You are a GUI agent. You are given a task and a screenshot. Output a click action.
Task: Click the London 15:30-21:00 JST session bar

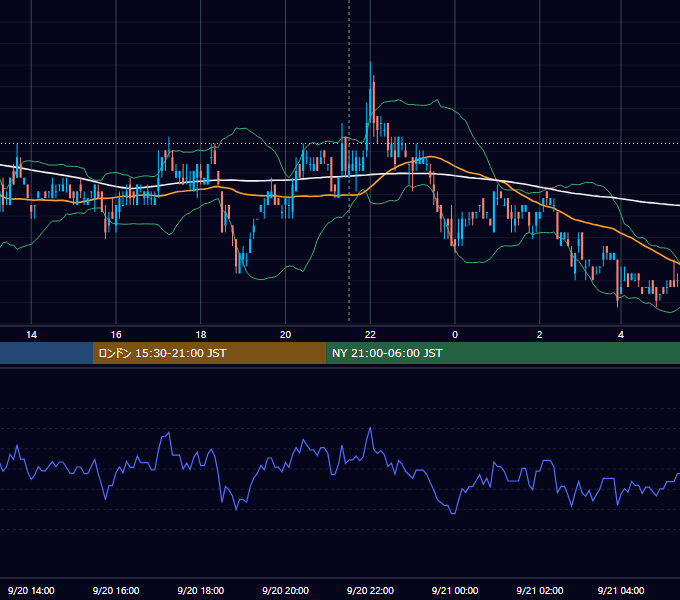pos(209,353)
